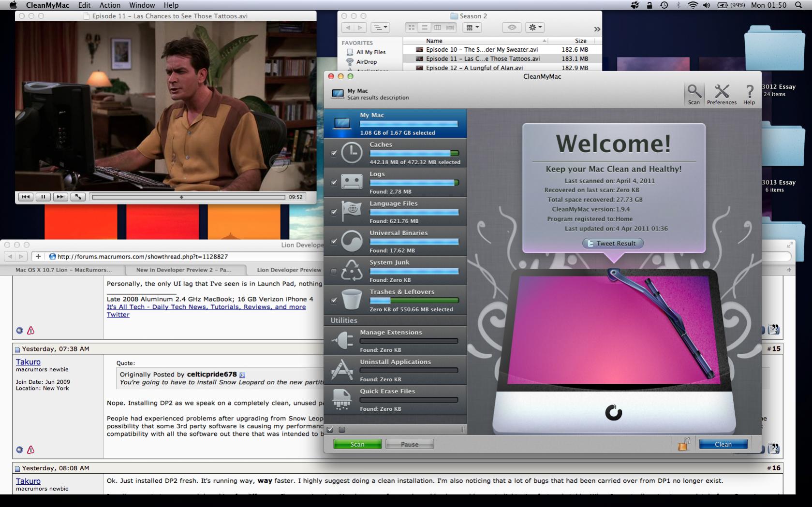Click the volume icon in the menu bar
Viewport: 812px width, 507px height.
coord(707,5)
